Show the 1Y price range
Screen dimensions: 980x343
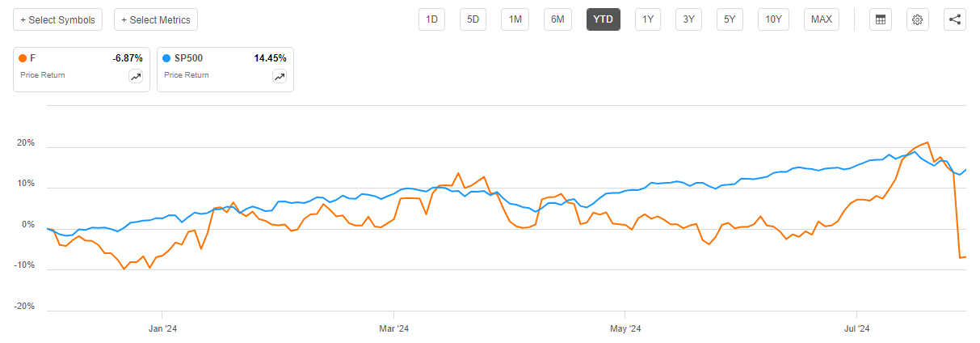[x=646, y=19]
